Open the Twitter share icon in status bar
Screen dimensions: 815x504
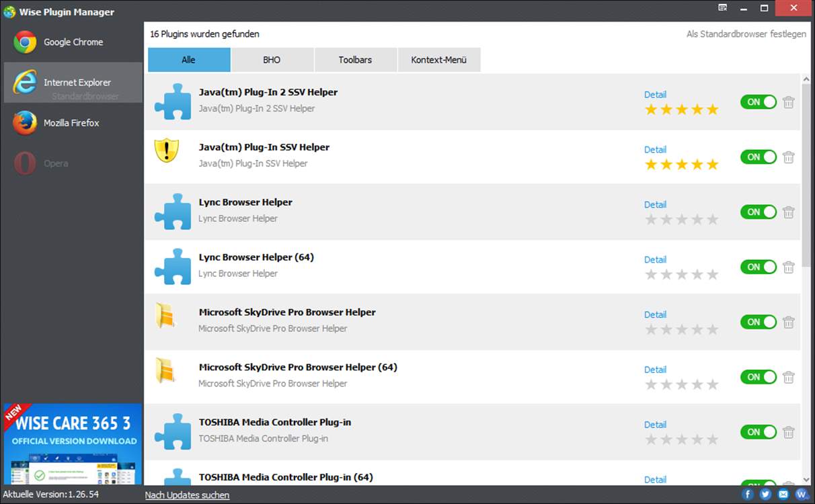[765, 495]
